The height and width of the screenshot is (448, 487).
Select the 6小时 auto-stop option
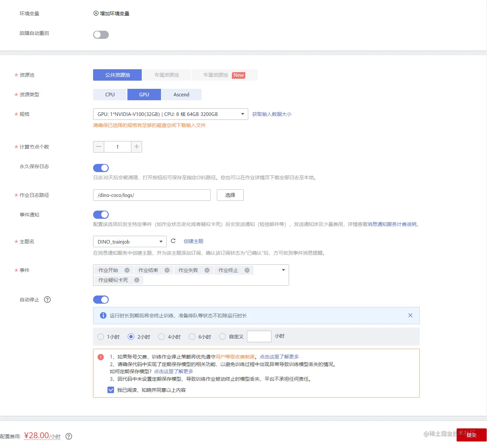[192, 337]
